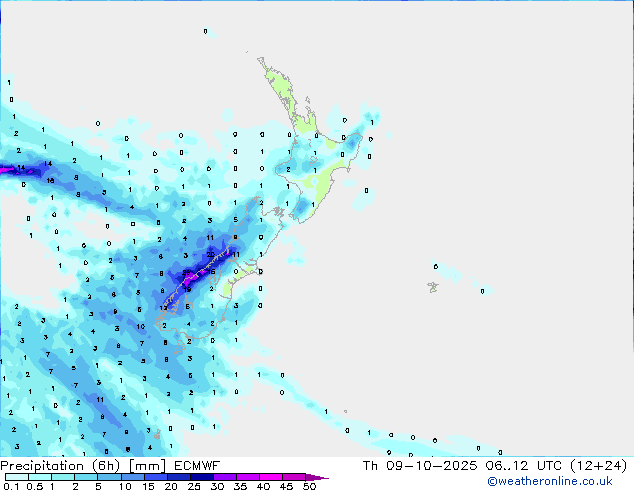Click legend swatch between 30 and 35
Screen dimensions: 634x490
tap(224, 477)
